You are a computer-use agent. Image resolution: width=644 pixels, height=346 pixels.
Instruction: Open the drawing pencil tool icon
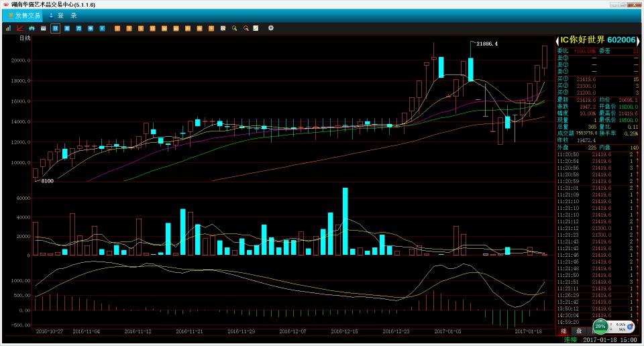coord(256,28)
